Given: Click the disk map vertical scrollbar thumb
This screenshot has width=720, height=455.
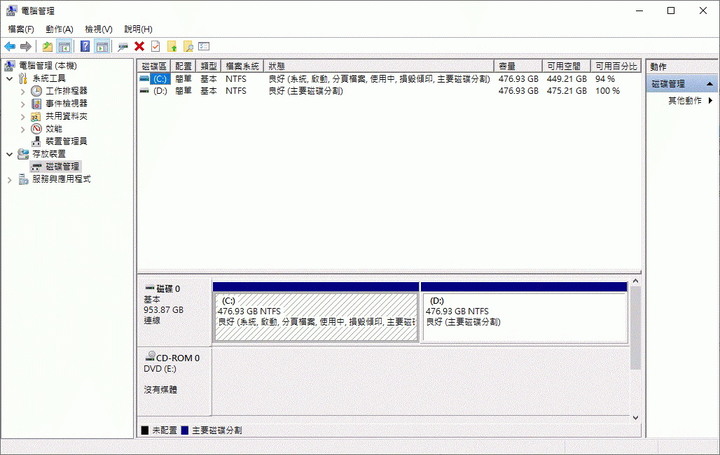Looking at the screenshot, I should [x=636, y=328].
